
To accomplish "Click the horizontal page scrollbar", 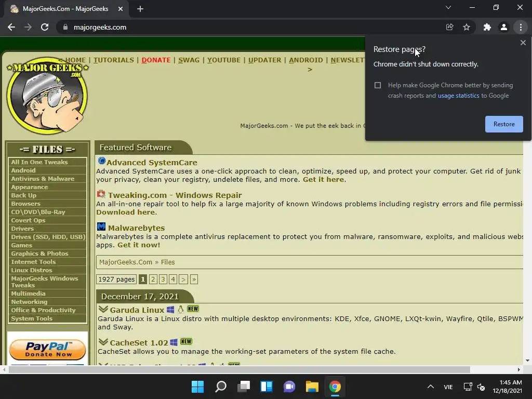I will (x=239, y=369).
